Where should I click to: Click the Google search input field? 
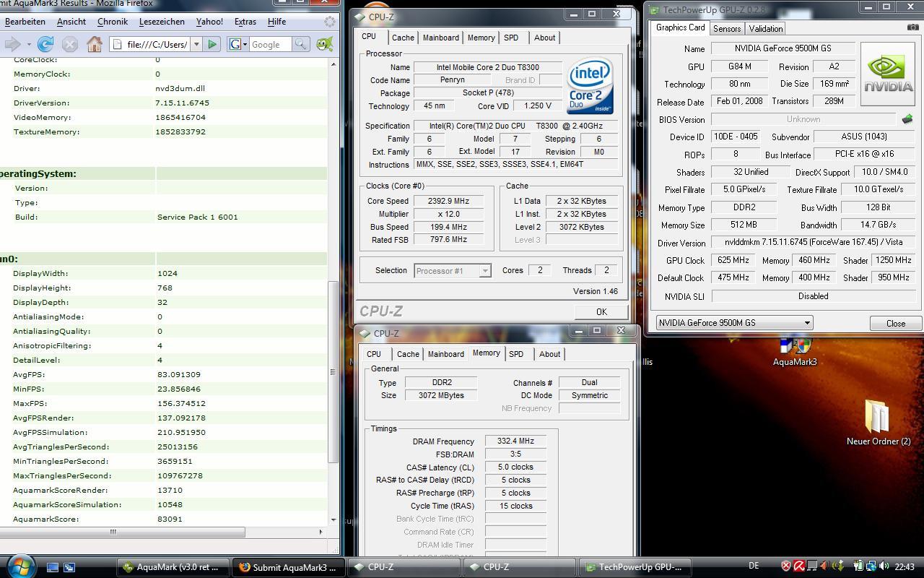point(271,44)
